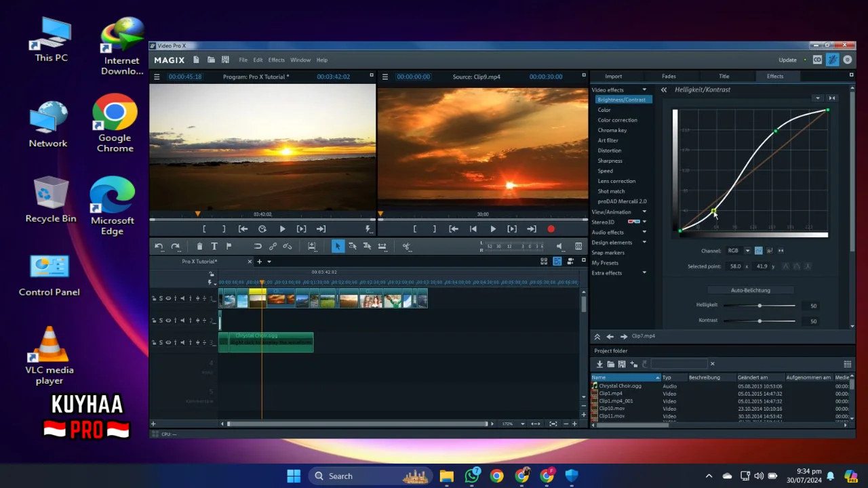Click the back double-chevron beside Helligkeit/Kontrast
The image size is (868, 488).
point(664,89)
